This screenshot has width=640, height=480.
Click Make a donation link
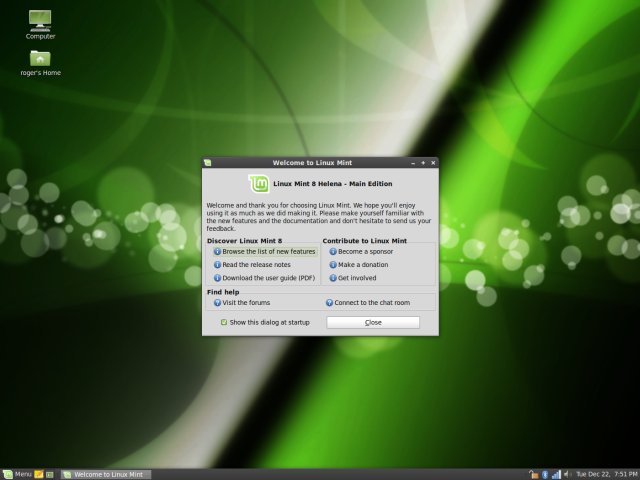pos(362,265)
